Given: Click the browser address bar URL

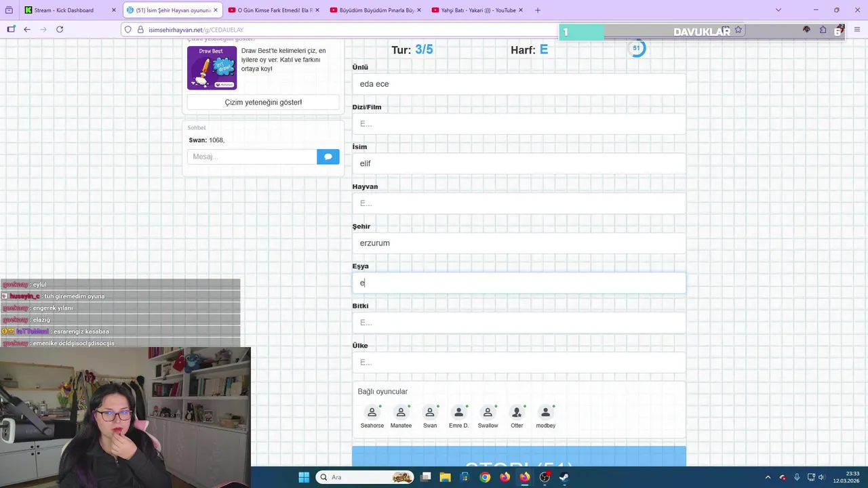Looking at the screenshot, I should (x=196, y=30).
